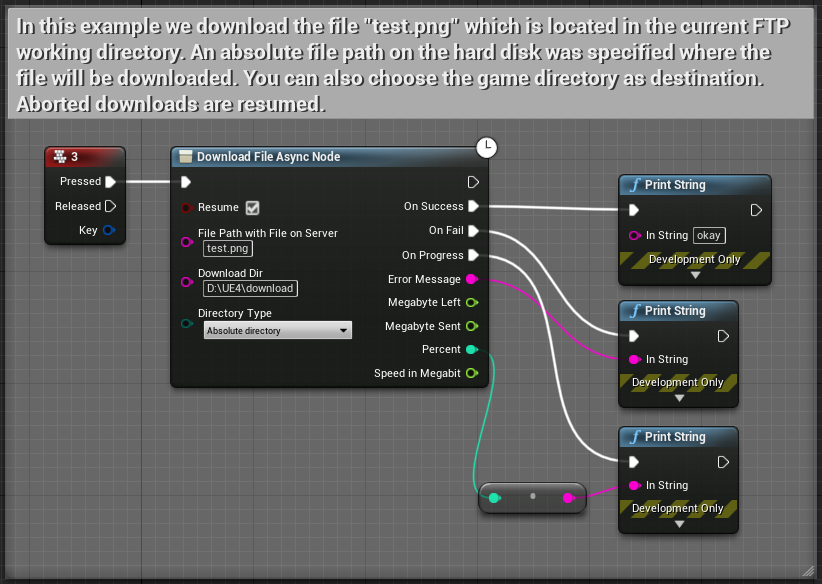Image resolution: width=822 pixels, height=584 pixels.
Task: Click the On Fail execution output pin
Action: [473, 231]
